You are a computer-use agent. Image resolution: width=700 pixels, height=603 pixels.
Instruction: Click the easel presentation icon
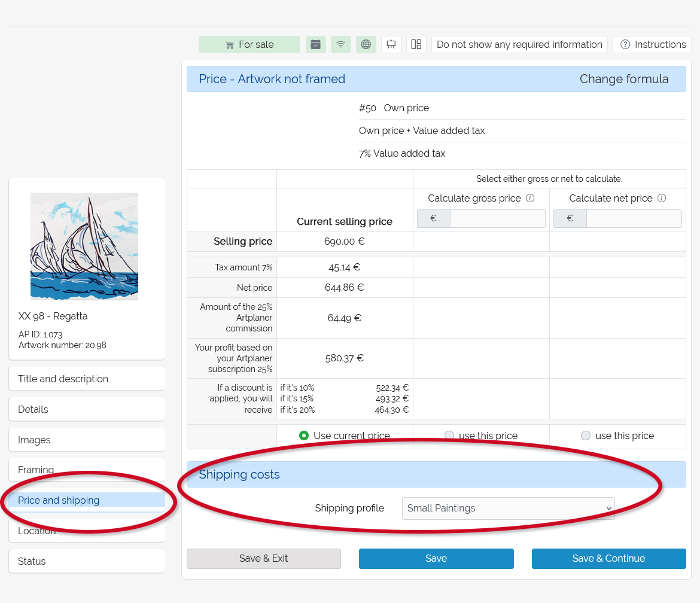tap(391, 45)
